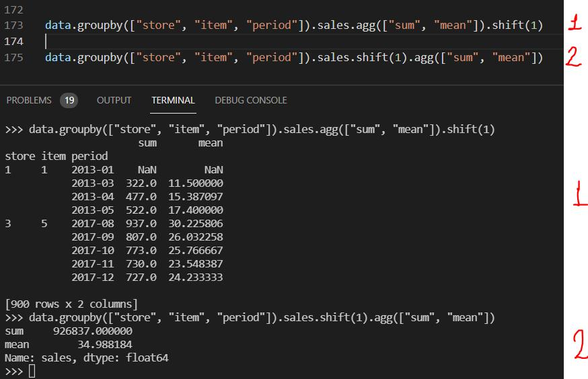
Task: Click the "[900 rows x 2 columns]" terminal line
Action: pyautogui.click(x=71, y=304)
